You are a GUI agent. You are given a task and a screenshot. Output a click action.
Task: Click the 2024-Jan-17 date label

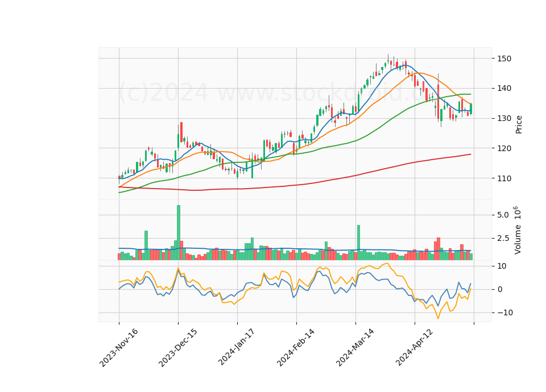pos(237,347)
